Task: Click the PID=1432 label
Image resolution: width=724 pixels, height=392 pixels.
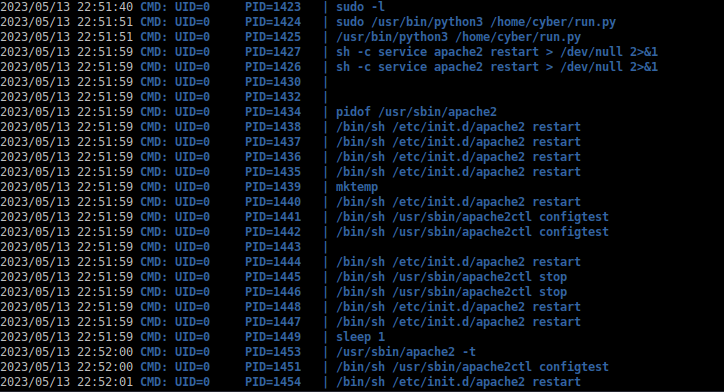Action: 273,97
